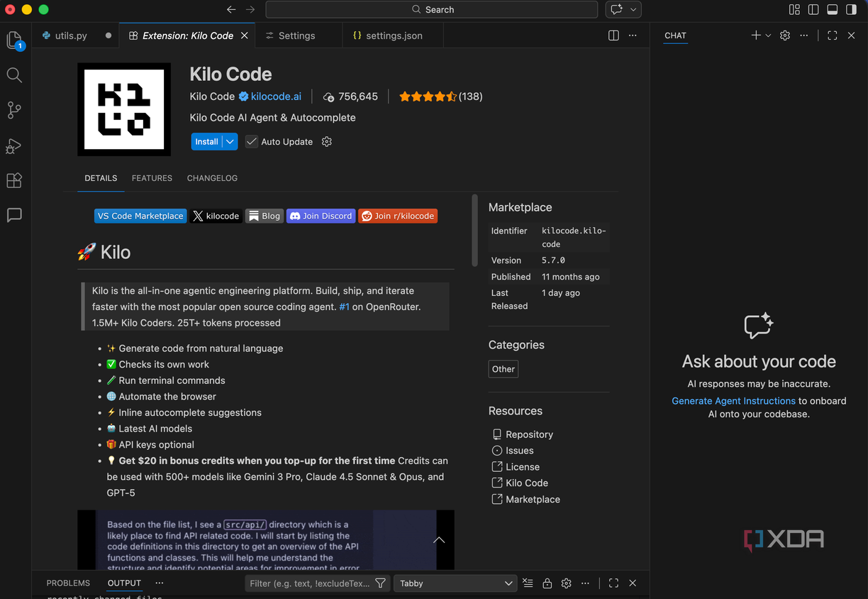
Task: Click the customize layout icon
Action: 794,9
